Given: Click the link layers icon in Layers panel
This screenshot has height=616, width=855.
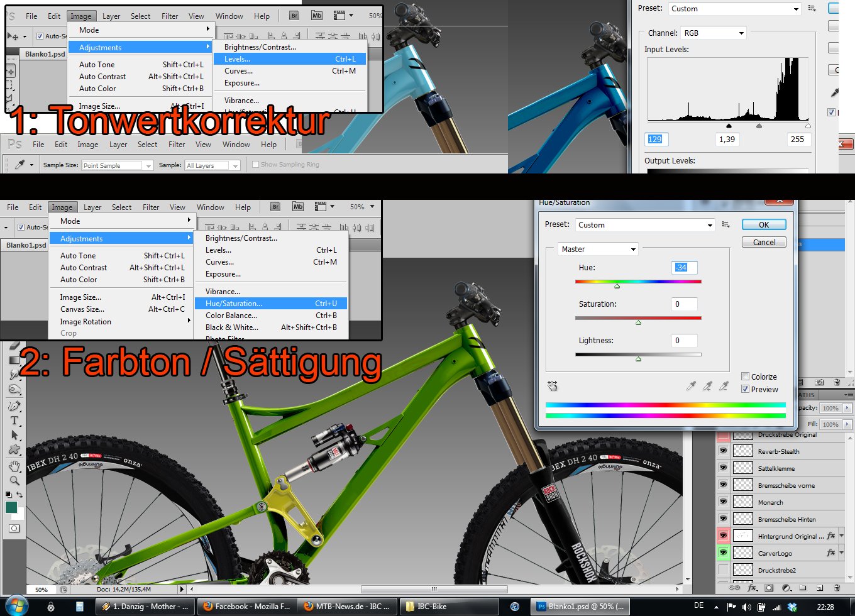Looking at the screenshot, I should point(734,588).
